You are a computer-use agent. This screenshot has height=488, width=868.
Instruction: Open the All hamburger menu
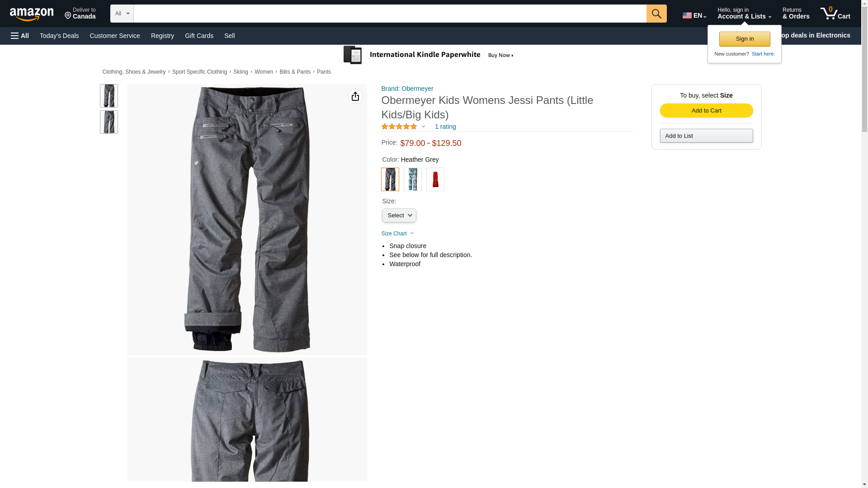[x=20, y=36]
